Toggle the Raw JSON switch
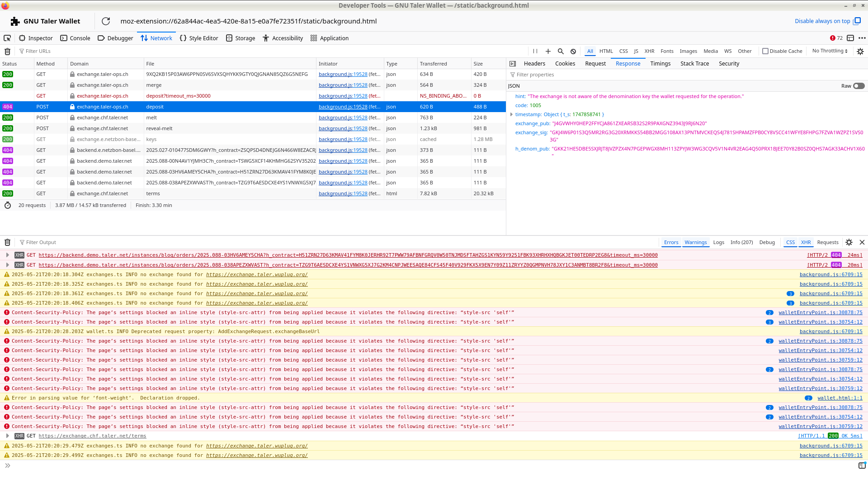 pyautogui.click(x=859, y=86)
